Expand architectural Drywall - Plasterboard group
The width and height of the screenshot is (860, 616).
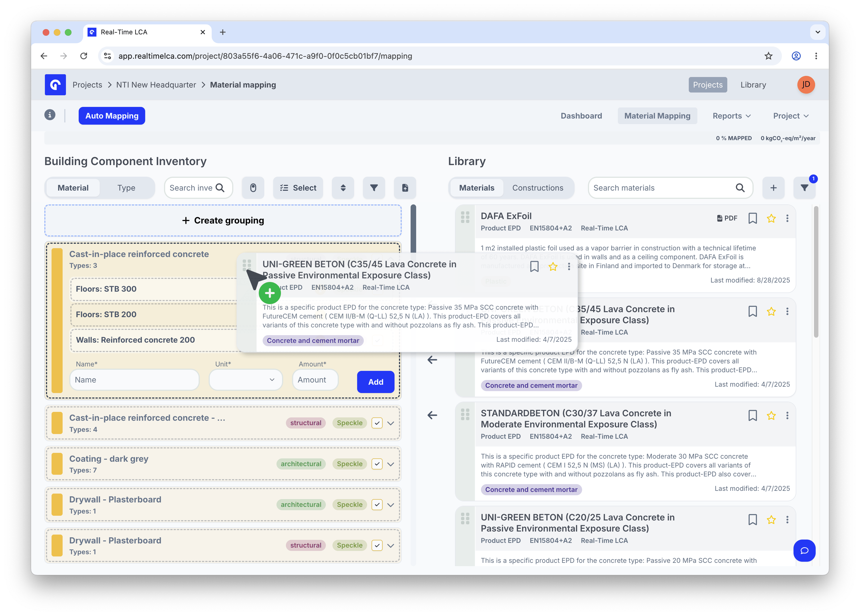click(x=391, y=505)
